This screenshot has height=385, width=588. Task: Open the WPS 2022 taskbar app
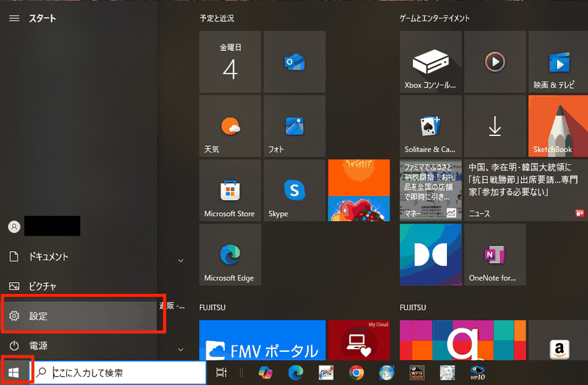pyautogui.click(x=417, y=373)
